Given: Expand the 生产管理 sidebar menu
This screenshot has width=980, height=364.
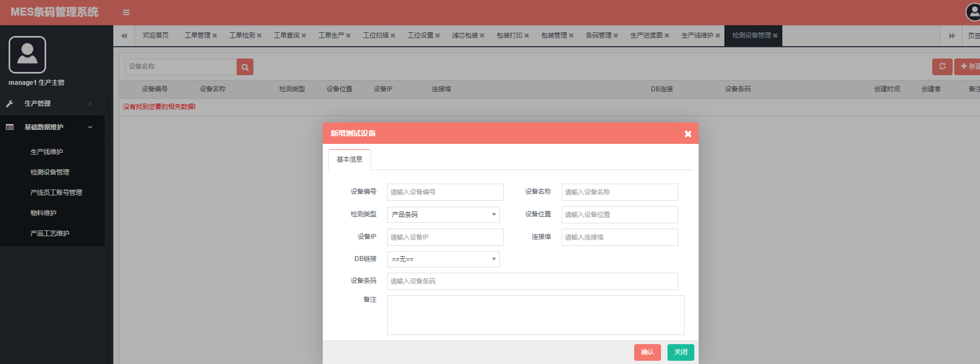Looking at the screenshot, I should tap(52, 104).
